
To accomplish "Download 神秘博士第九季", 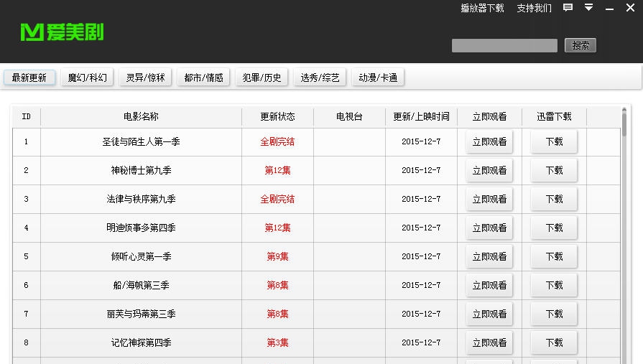I will (x=554, y=171).
